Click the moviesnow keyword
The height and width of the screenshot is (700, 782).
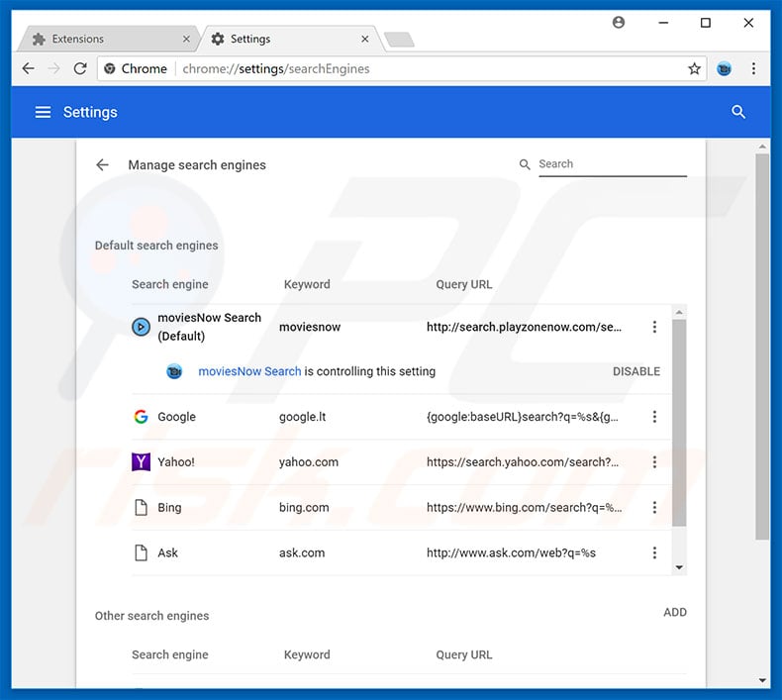pos(310,327)
